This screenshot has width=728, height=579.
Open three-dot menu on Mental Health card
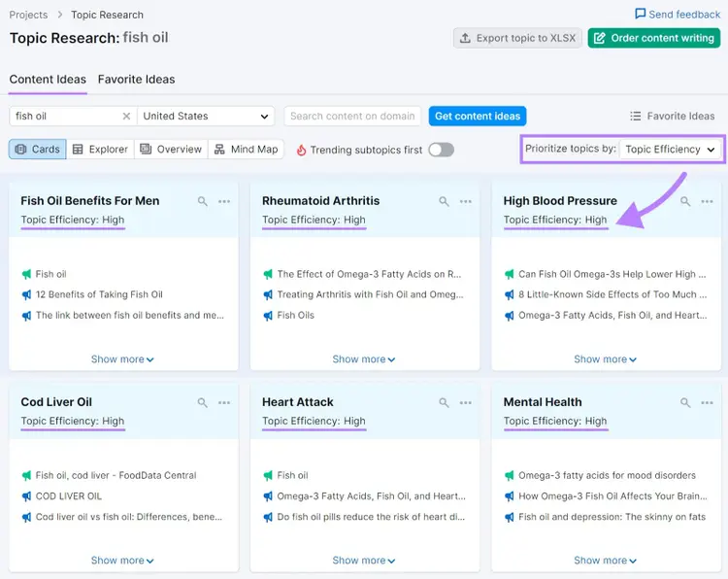click(707, 402)
